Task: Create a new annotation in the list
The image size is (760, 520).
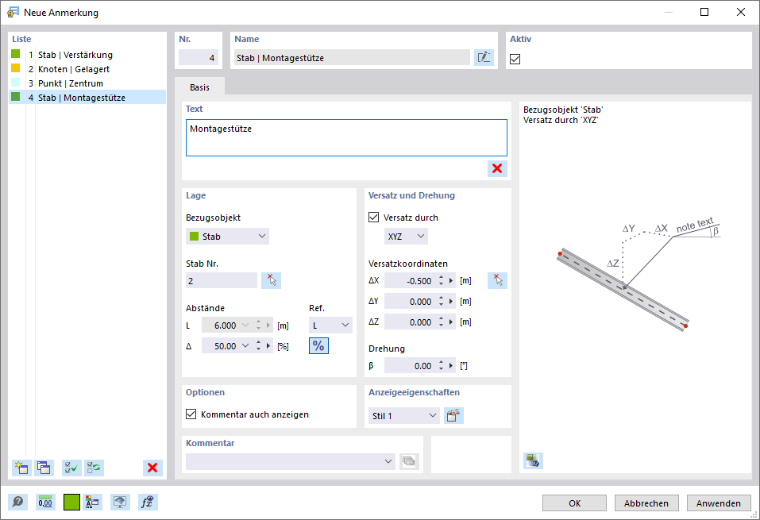Action: 21,468
